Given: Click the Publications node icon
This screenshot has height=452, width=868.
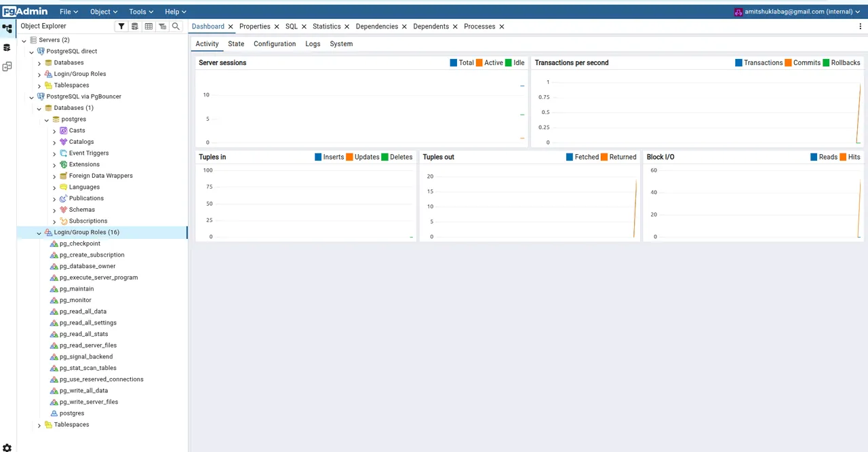Looking at the screenshot, I should pos(64,198).
